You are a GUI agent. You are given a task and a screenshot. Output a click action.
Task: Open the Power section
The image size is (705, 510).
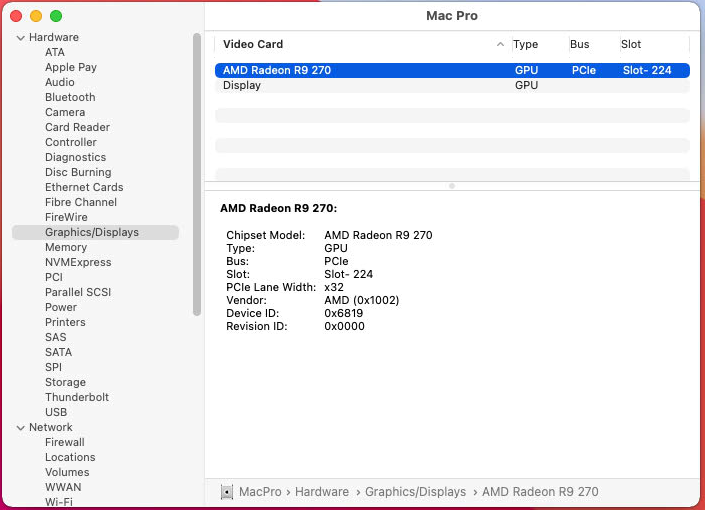pos(61,307)
